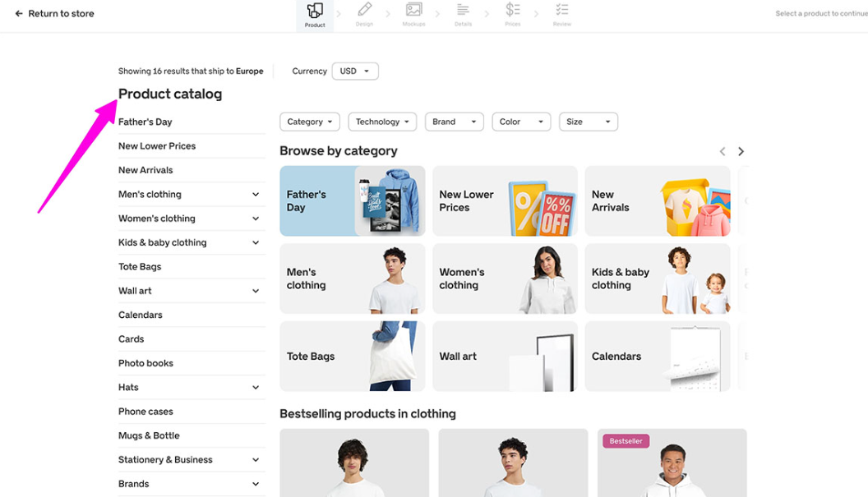The height and width of the screenshot is (497, 868).
Task: Open the Currency USD dropdown
Action: (355, 71)
